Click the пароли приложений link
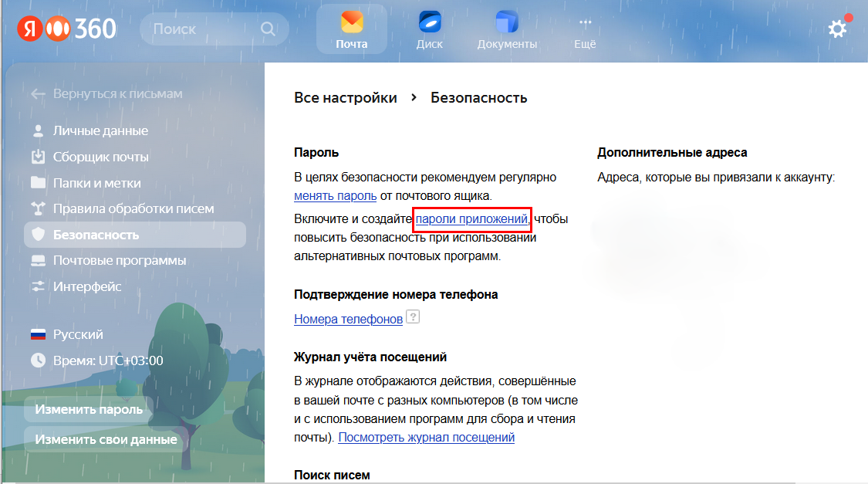Image resolution: width=868 pixels, height=484 pixels. tap(471, 219)
